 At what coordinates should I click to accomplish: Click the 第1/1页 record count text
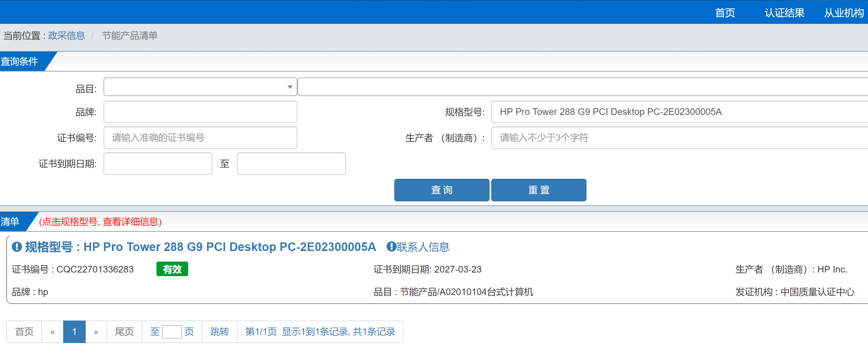(x=320, y=332)
